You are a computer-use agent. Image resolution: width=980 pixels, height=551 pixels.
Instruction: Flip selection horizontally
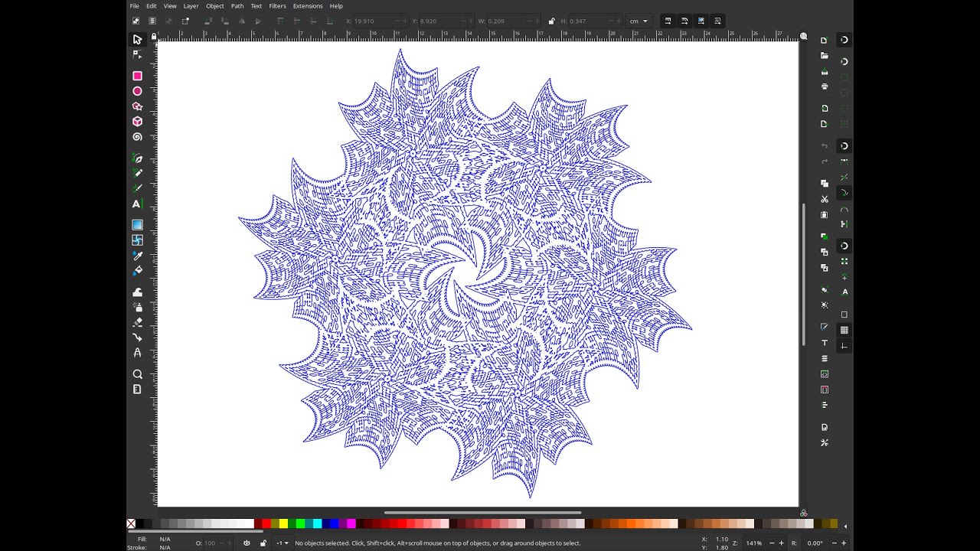point(242,21)
